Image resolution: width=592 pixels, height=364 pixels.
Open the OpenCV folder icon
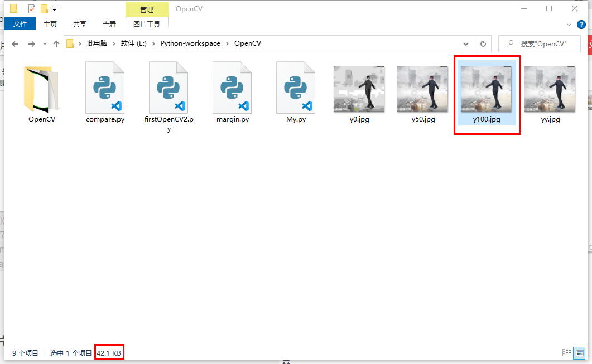pos(41,89)
